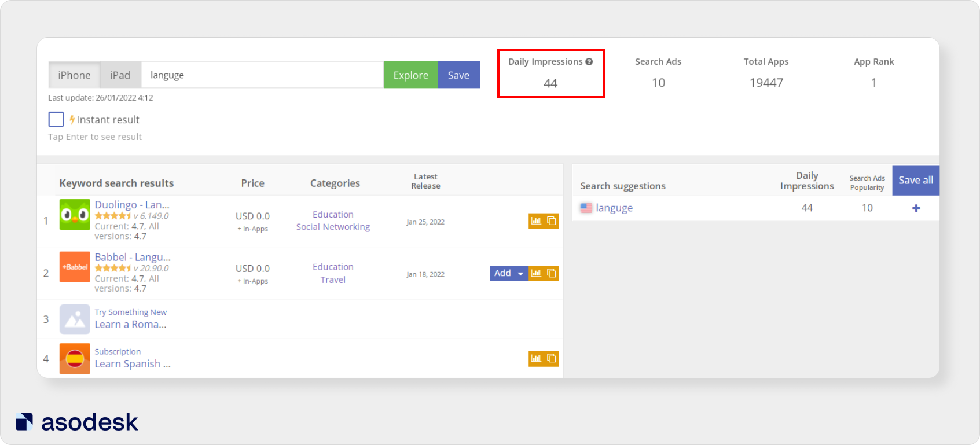Image resolution: width=980 pixels, height=445 pixels.
Task: Click the green Explore button
Action: (411, 75)
